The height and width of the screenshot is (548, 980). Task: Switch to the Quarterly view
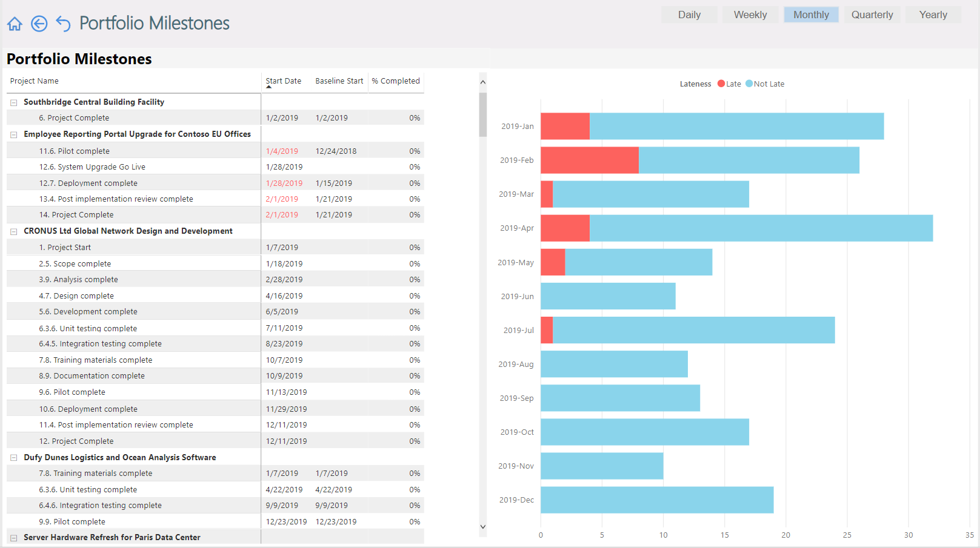point(872,15)
